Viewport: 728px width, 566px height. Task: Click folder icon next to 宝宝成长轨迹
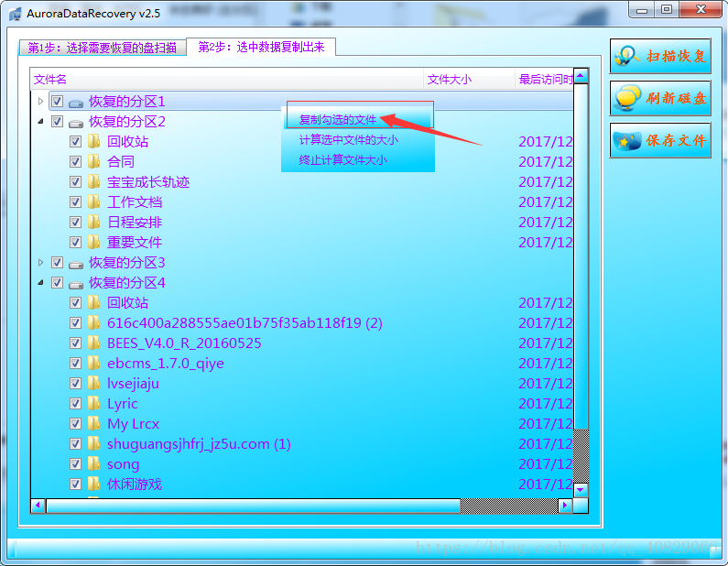(x=94, y=181)
